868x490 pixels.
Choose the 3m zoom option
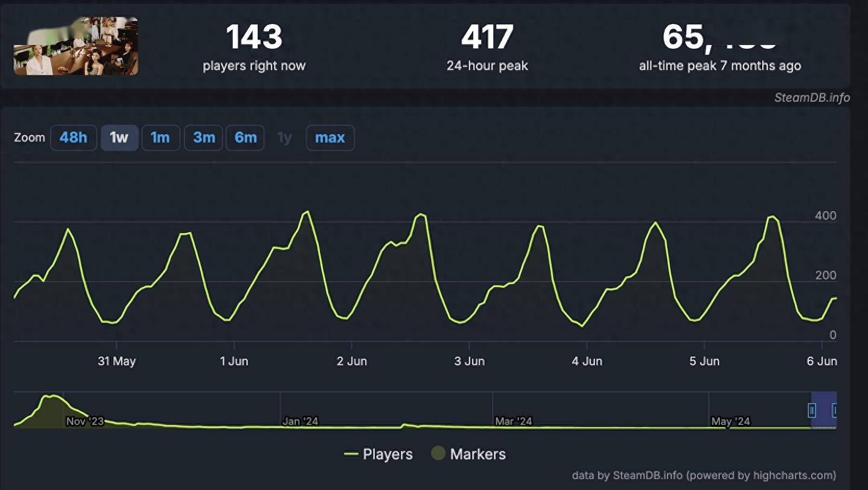[x=204, y=138]
